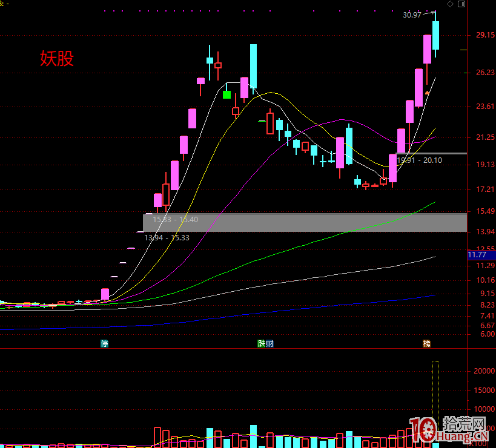The width and height of the screenshot is (496, 448).
Task: Click the diamond icon at chart top-right
Action: pos(450,4)
